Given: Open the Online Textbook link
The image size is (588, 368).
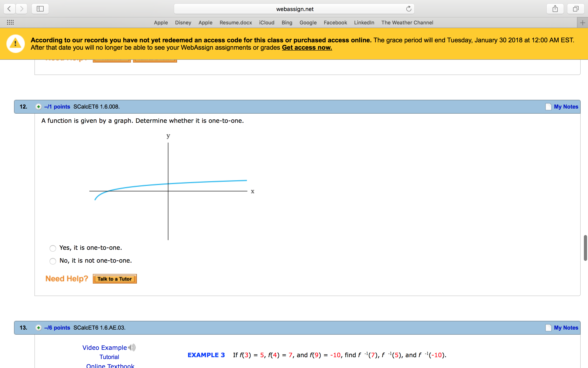Looking at the screenshot, I should (110, 365).
